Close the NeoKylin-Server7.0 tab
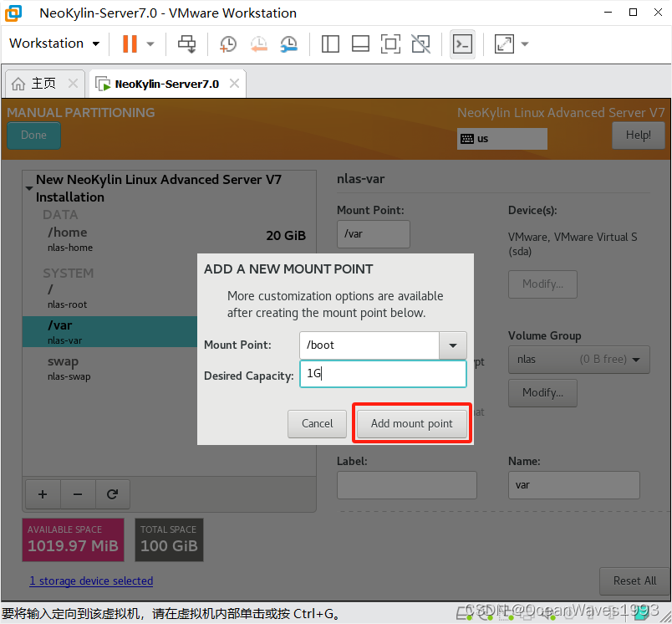The image size is (672, 624). (234, 83)
